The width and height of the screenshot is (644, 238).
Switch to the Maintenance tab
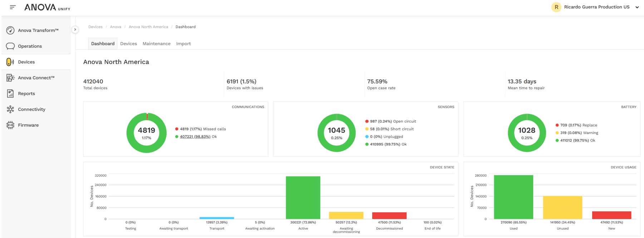pos(156,44)
